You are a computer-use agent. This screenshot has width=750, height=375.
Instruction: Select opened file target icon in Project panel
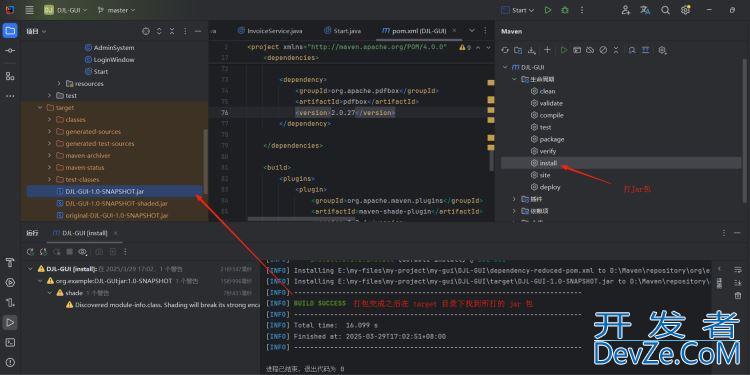(146, 31)
